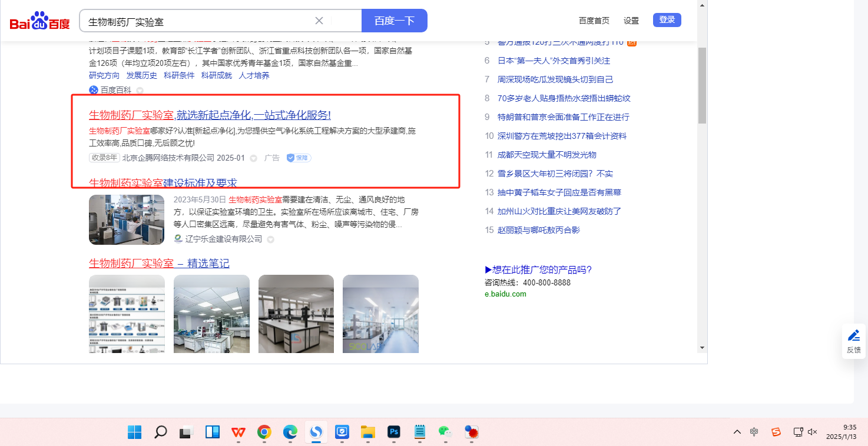Open the 科研成就 sub-link
Screen dimensions: 868x446
click(217, 75)
